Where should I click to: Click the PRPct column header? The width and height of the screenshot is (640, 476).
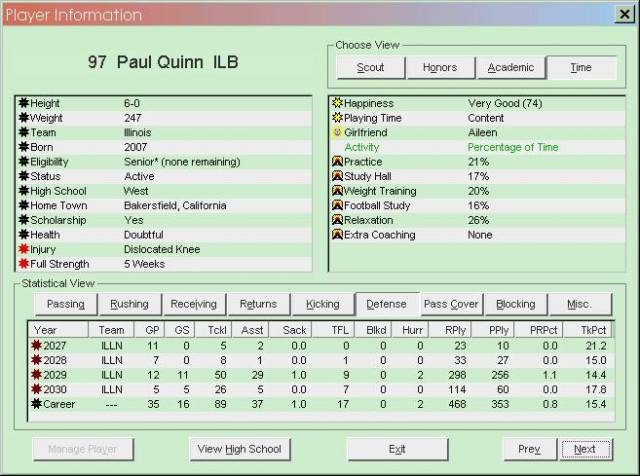point(539,330)
